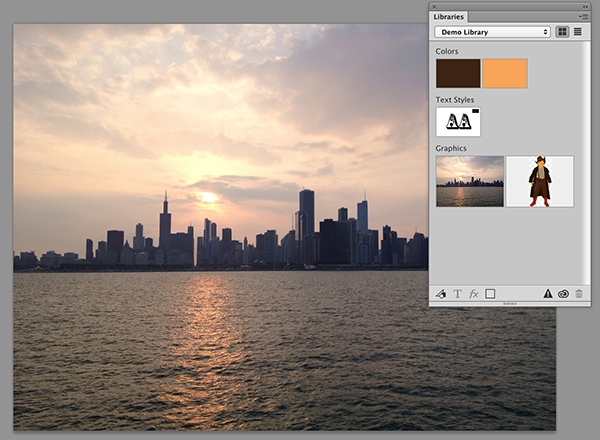Click the Add Text Style icon
600x440 pixels.
point(457,294)
